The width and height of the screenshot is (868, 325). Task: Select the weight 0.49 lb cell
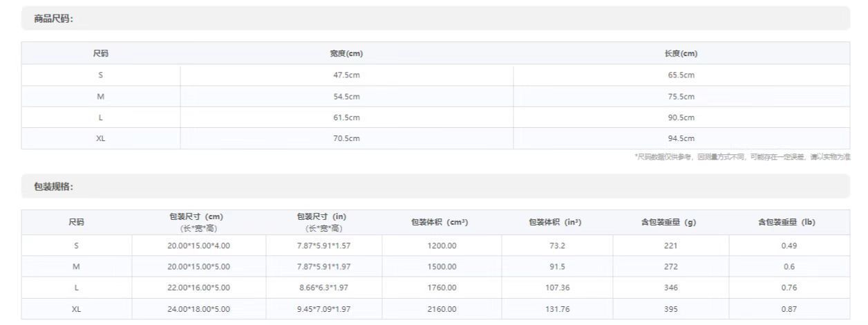[x=789, y=245]
